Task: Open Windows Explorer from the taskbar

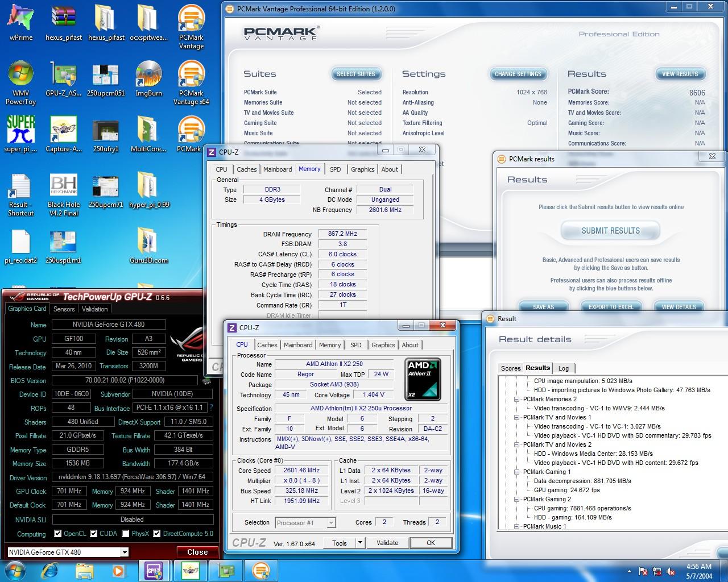Action: (x=85, y=570)
